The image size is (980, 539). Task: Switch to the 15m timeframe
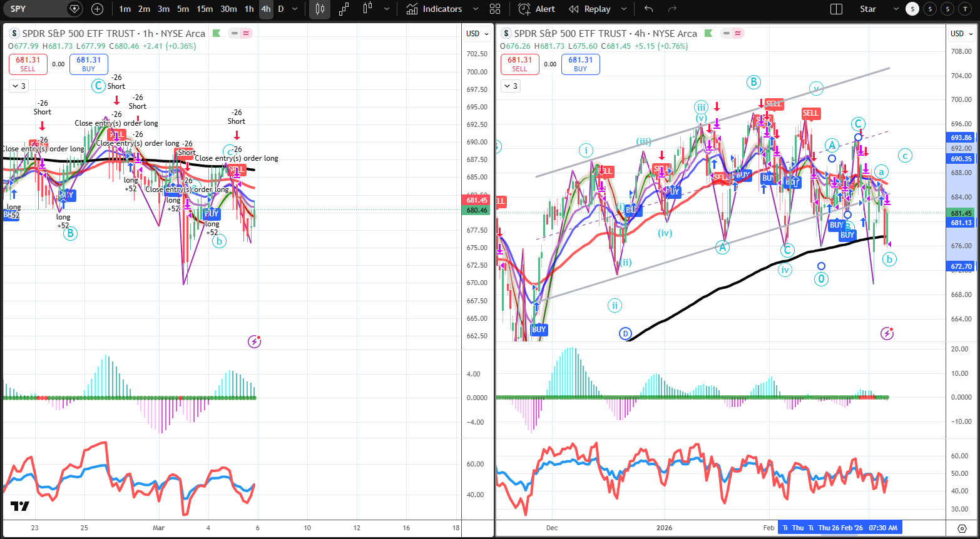205,9
